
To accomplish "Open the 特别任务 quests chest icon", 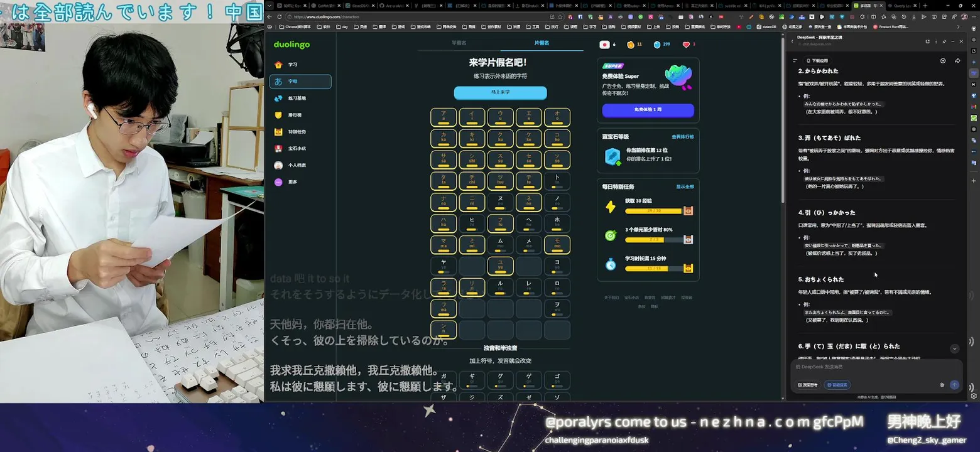I will tap(278, 132).
